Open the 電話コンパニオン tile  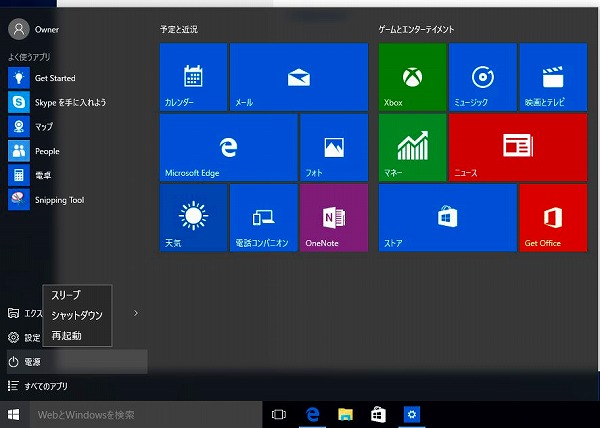(x=264, y=218)
